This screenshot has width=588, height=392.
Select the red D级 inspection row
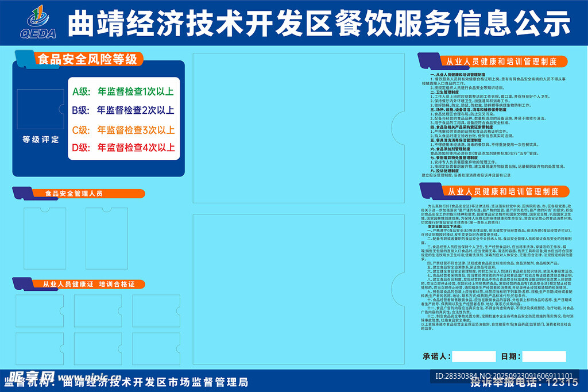pyautogui.click(x=122, y=148)
